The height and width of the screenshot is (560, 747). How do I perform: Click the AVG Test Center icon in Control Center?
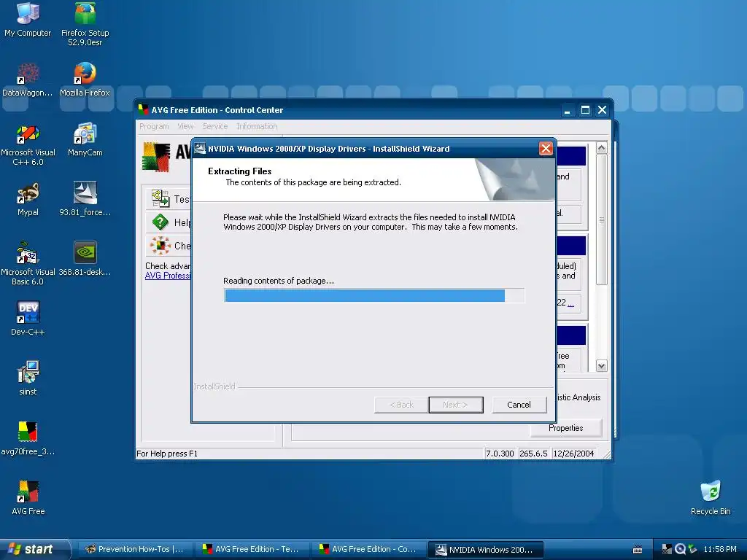[160, 198]
